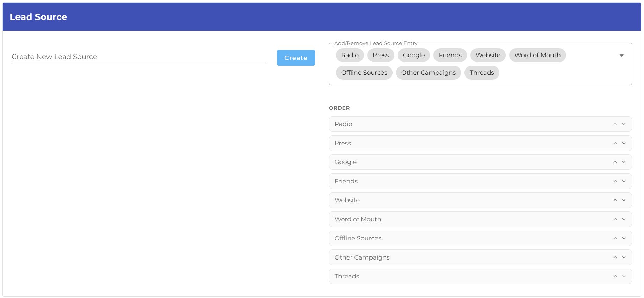This screenshot has height=298, width=644.
Task: Select the Threads chip
Action: [482, 73]
